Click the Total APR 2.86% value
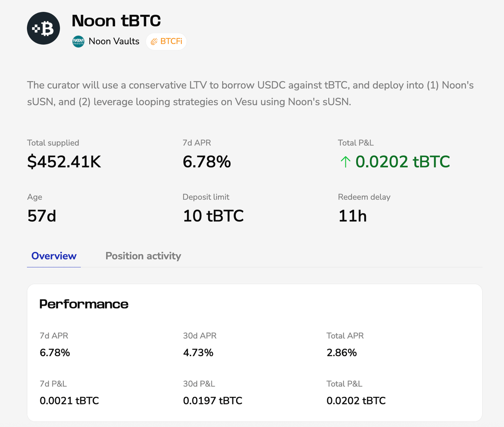The image size is (504, 427). pos(341,352)
